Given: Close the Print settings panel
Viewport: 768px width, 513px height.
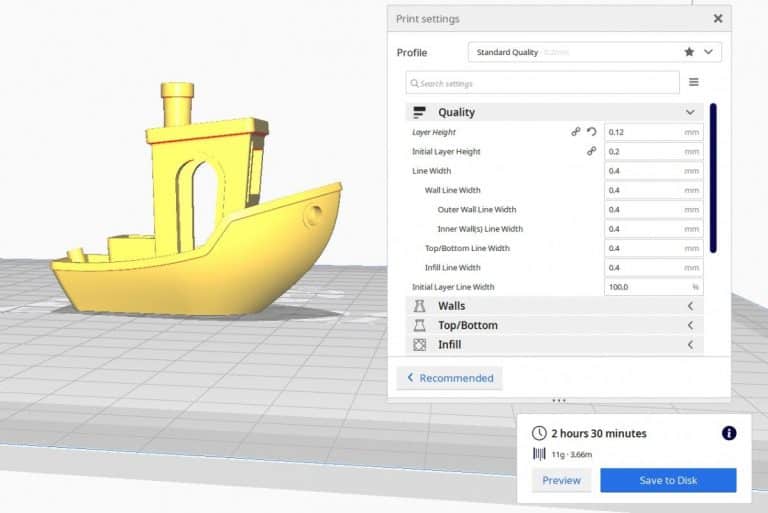Looking at the screenshot, I should click(x=718, y=19).
